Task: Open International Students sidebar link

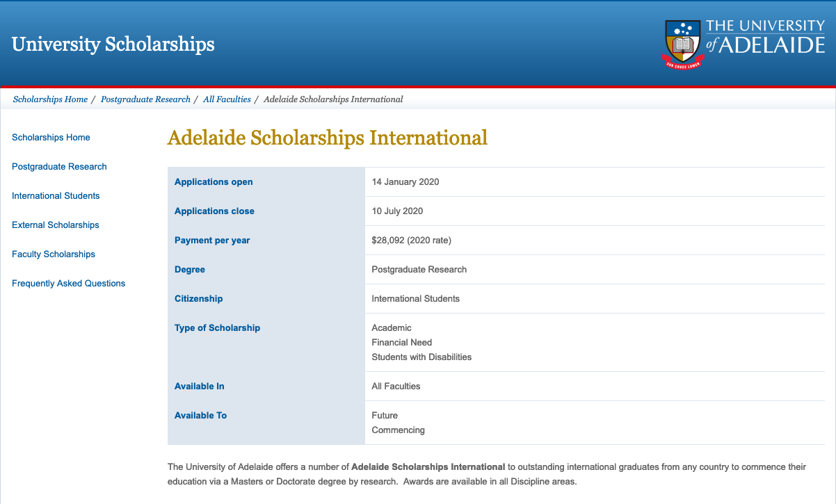Action: pos(56,196)
